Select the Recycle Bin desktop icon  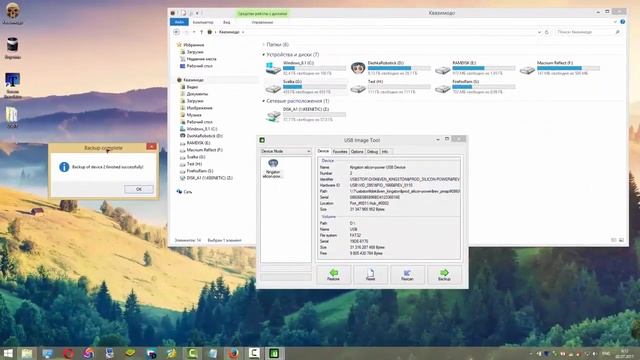coord(12,48)
